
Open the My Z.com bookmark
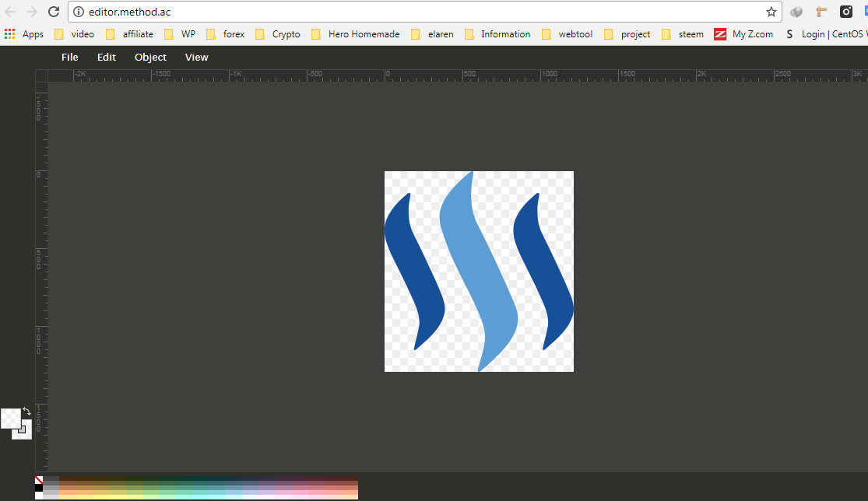click(x=743, y=34)
